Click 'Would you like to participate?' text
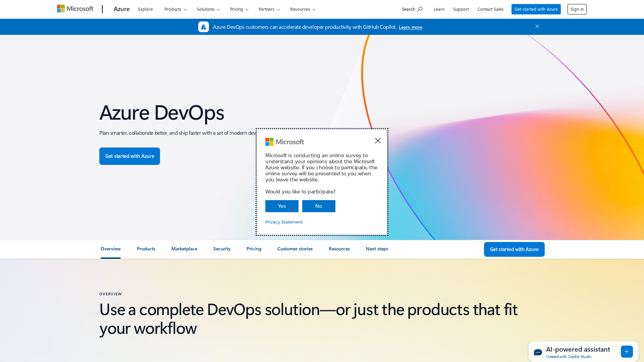This screenshot has height=362, width=644. point(300,192)
